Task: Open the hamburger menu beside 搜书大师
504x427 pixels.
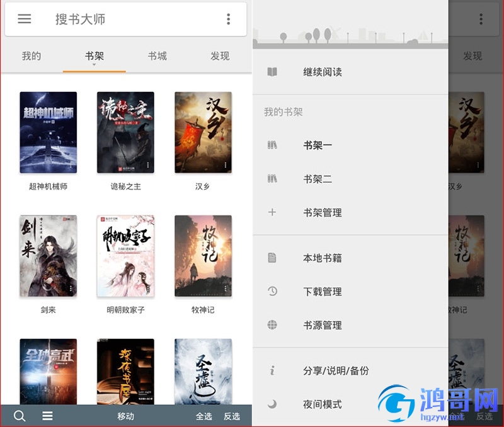Action: tap(25, 19)
